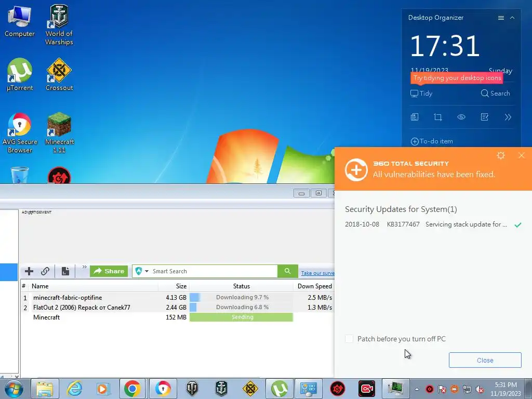Viewport: 532px width, 399px height.
Task: Open Windows Start menu orb
Action: click(x=14, y=389)
